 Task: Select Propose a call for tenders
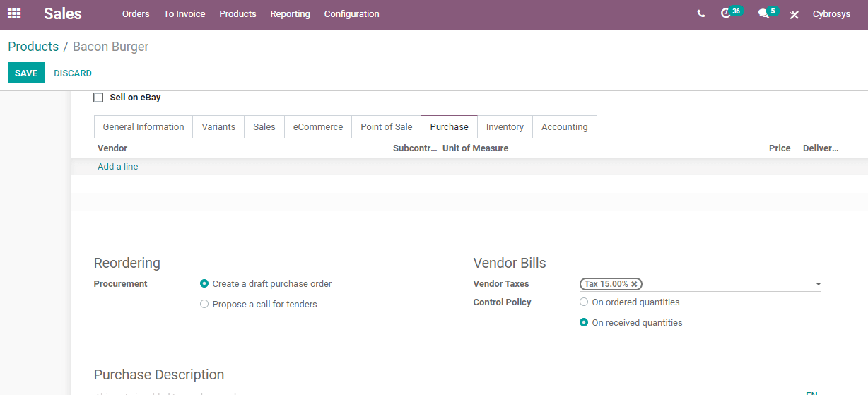(x=204, y=305)
